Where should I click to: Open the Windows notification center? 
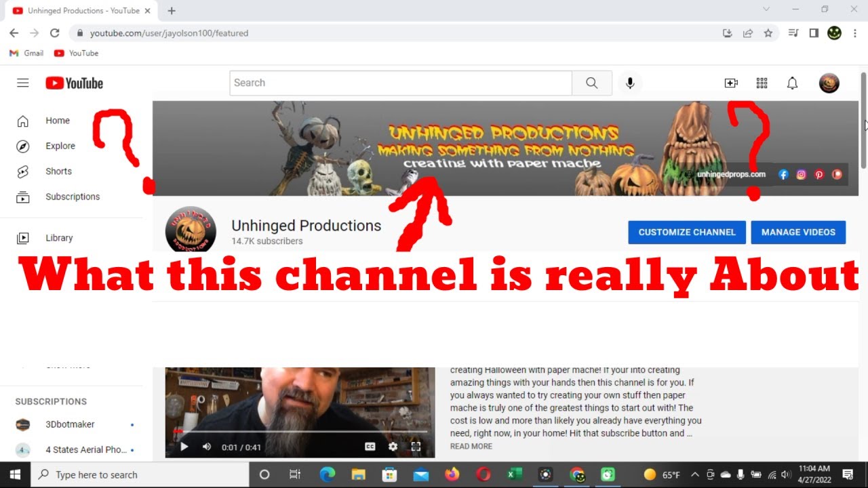pyautogui.click(x=848, y=474)
